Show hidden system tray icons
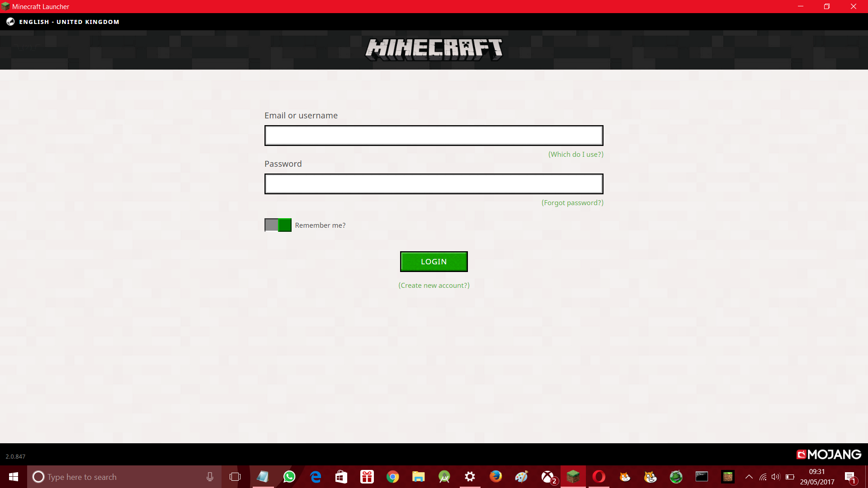The width and height of the screenshot is (868, 488). [749, 477]
